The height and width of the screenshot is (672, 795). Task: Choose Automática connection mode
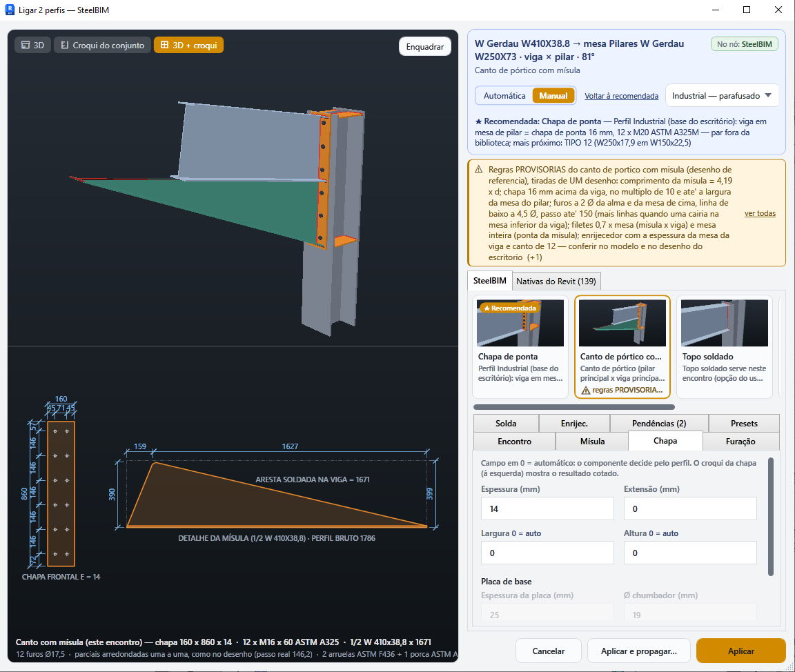(x=504, y=96)
